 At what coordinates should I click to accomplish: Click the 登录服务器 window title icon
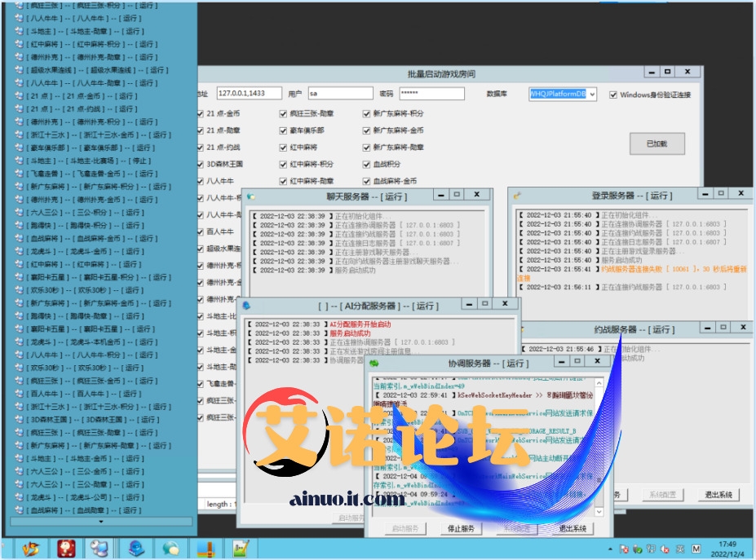pyautogui.click(x=517, y=196)
